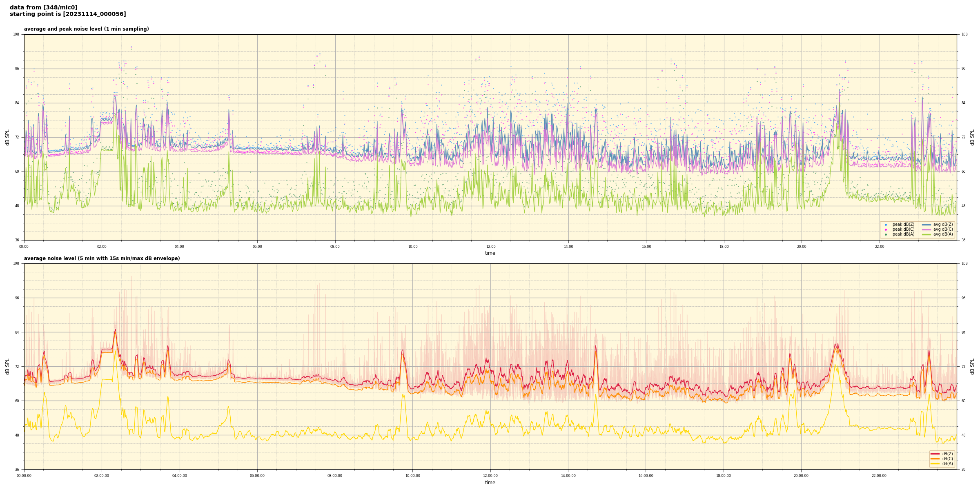Viewport: 980px width, 490px height.
Task: Click the 'average and peak noise level' chart title
Action: point(86,29)
